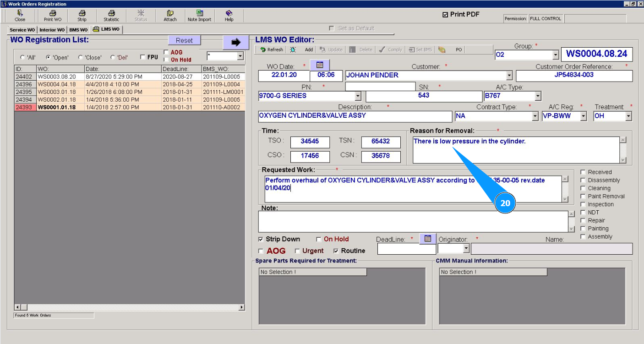Select the 'Del' radio filter
The height and width of the screenshot is (344, 644).
(113, 58)
